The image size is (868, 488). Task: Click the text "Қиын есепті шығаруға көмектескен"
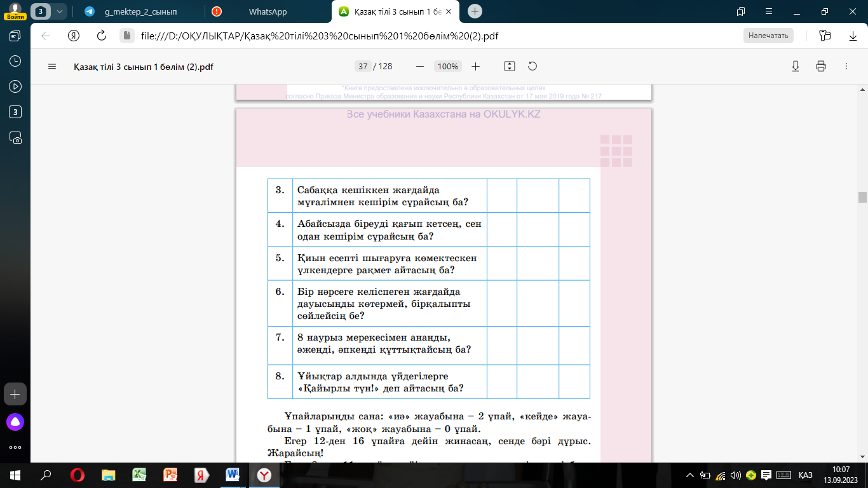tap(387, 258)
